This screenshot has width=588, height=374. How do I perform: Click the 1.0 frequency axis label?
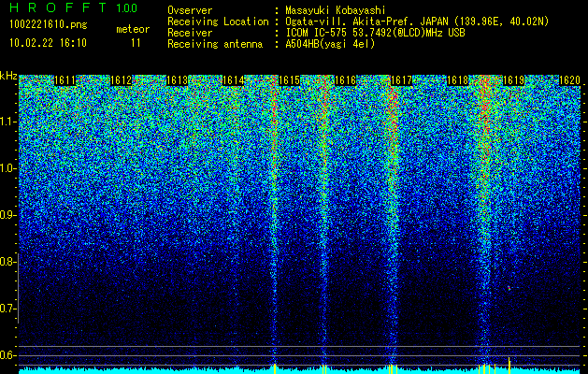tap(8, 169)
